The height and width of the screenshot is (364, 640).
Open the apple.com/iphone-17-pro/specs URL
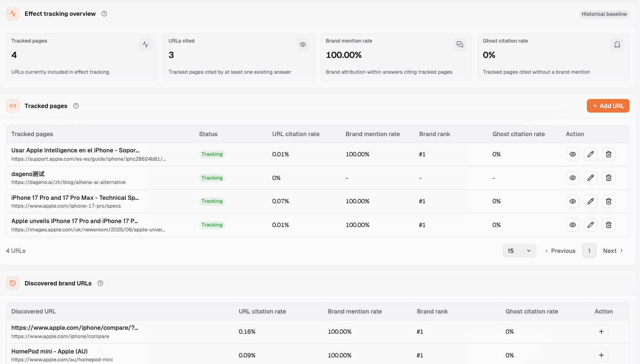click(x=66, y=205)
